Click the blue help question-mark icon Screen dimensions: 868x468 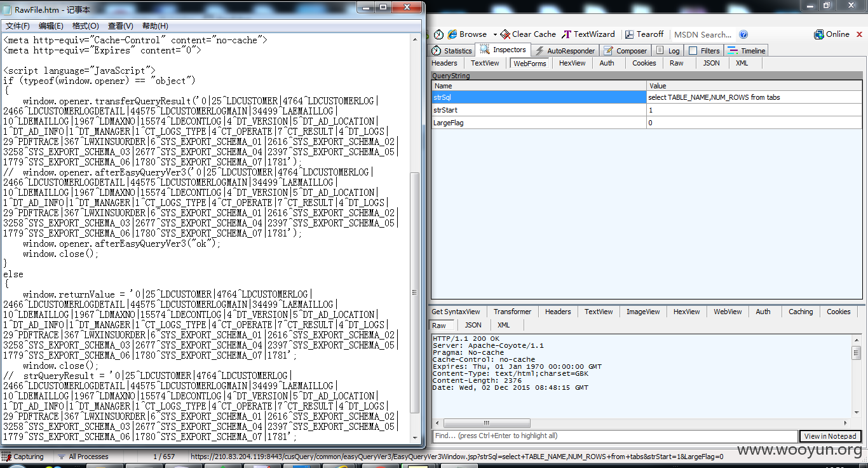pos(743,34)
